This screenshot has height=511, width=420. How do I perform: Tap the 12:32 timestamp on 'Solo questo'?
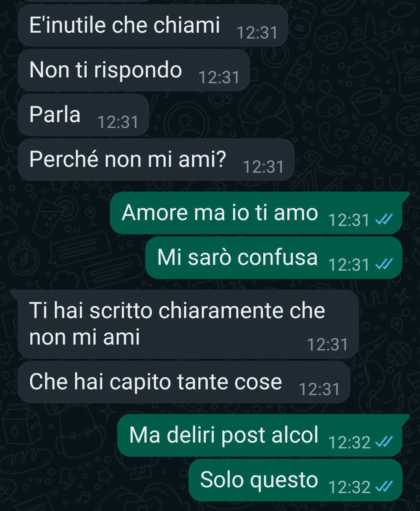tap(350, 487)
